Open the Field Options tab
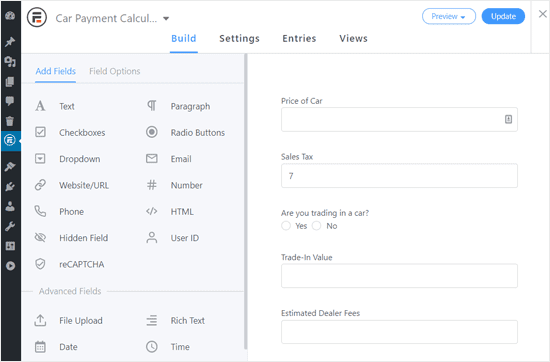This screenshot has width=550, height=362. [x=115, y=71]
